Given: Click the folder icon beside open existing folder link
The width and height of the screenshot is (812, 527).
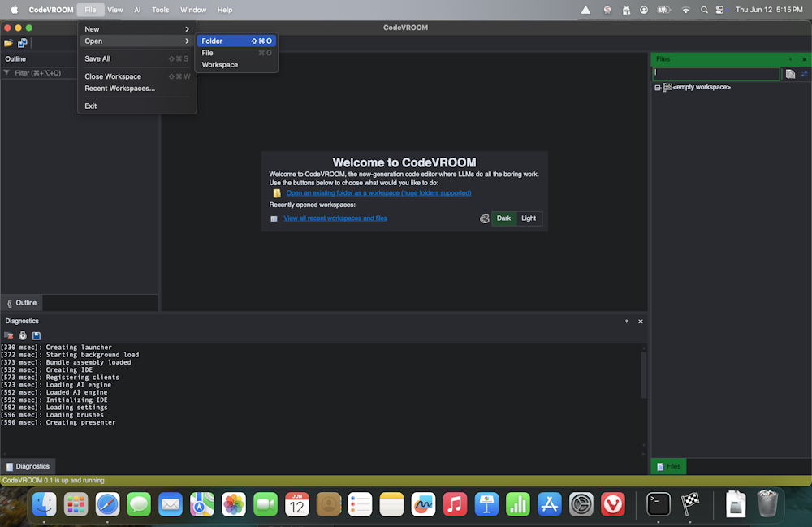Looking at the screenshot, I should tap(277, 193).
